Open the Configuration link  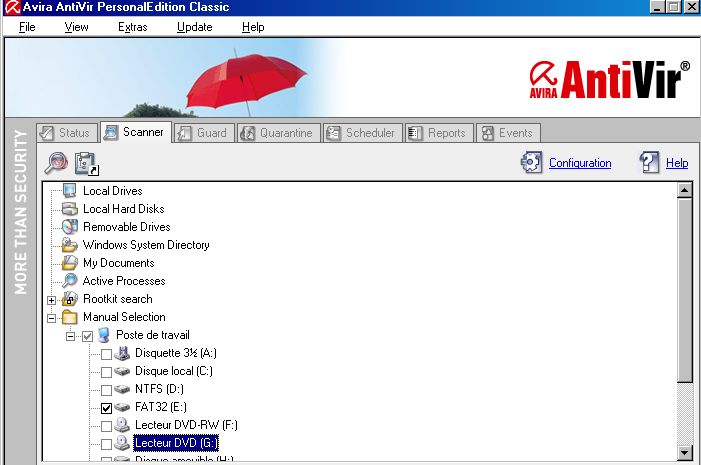click(580, 163)
